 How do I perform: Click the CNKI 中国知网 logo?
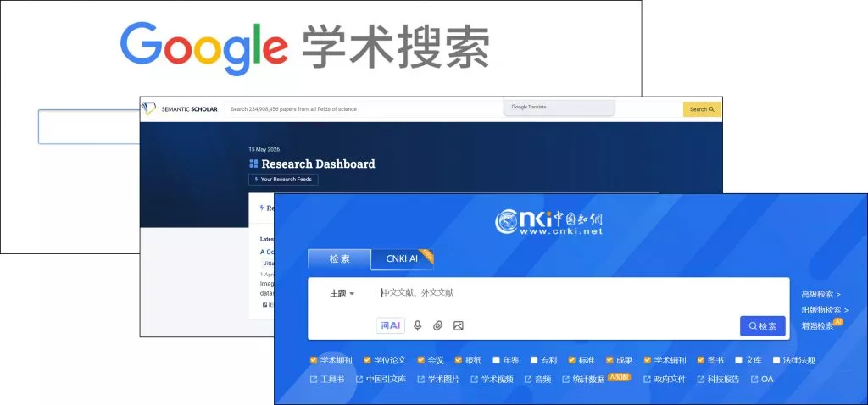548,223
